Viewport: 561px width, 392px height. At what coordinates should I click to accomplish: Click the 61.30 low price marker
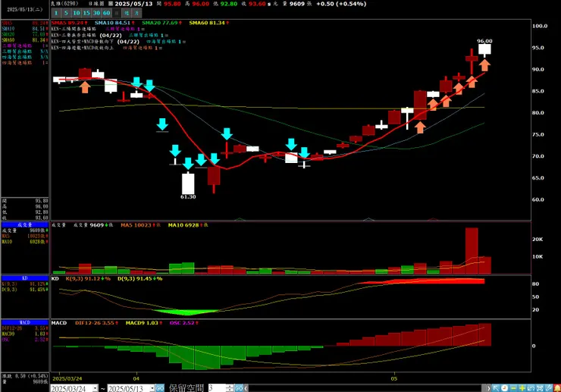tap(188, 197)
